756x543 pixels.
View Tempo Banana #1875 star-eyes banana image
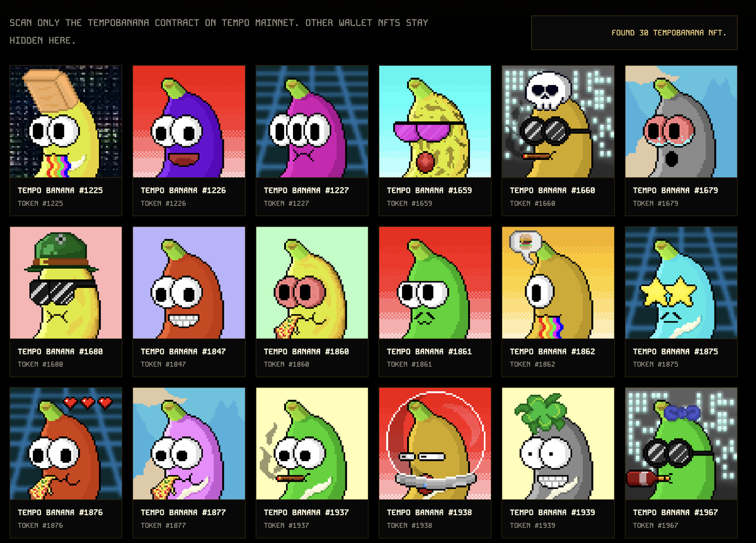tap(681, 283)
